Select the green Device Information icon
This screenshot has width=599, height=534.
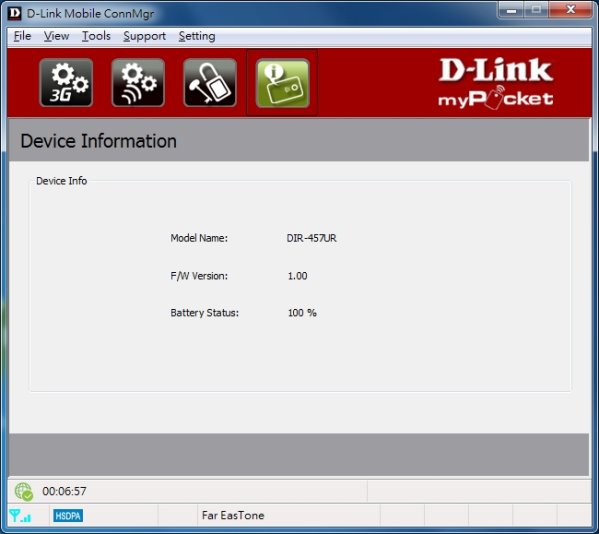tap(282, 83)
